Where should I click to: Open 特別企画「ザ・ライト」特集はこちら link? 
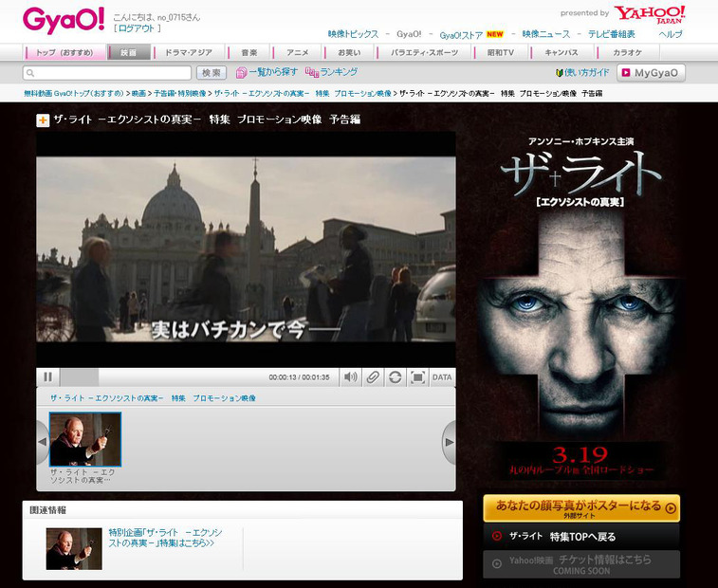click(x=165, y=538)
